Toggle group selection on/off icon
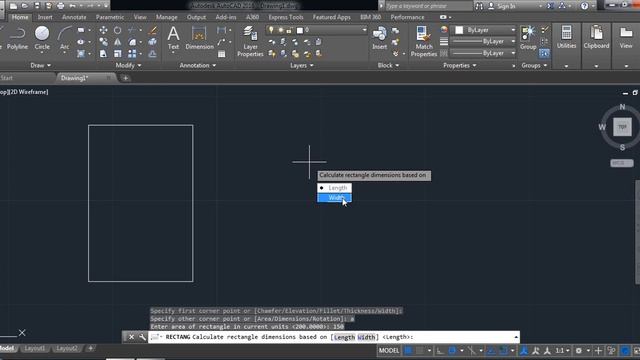Screen dimensions: 640x360 pyautogui.click(x=544, y=53)
